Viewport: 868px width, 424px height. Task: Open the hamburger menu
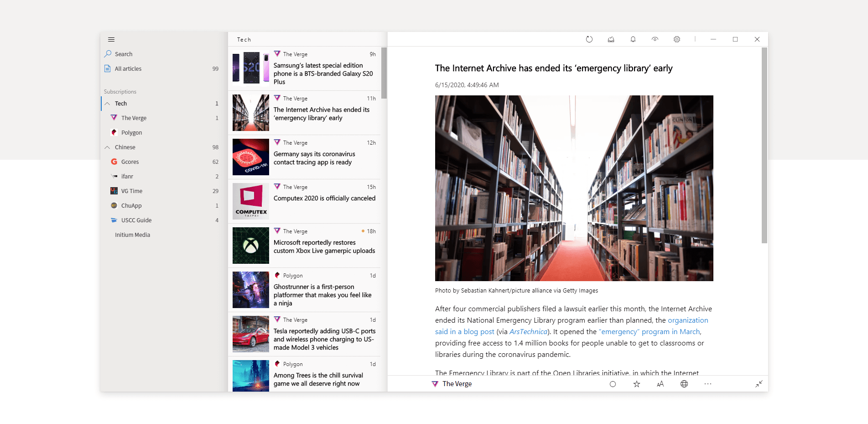coord(111,39)
